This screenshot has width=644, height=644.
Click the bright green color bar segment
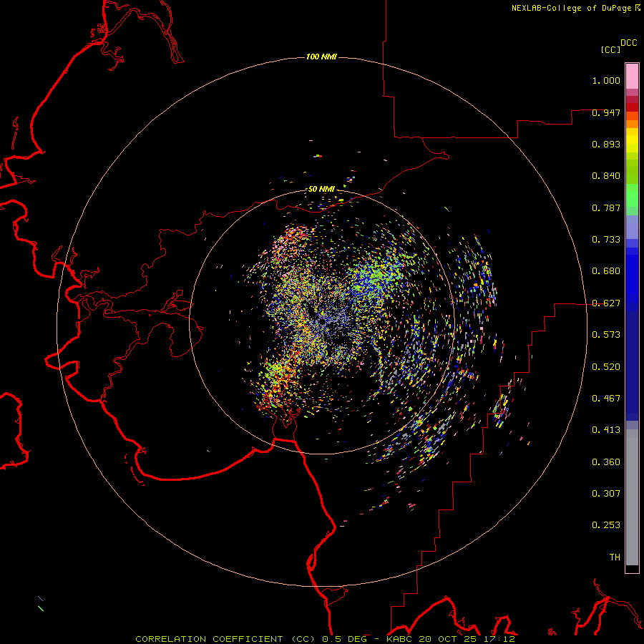point(632,195)
